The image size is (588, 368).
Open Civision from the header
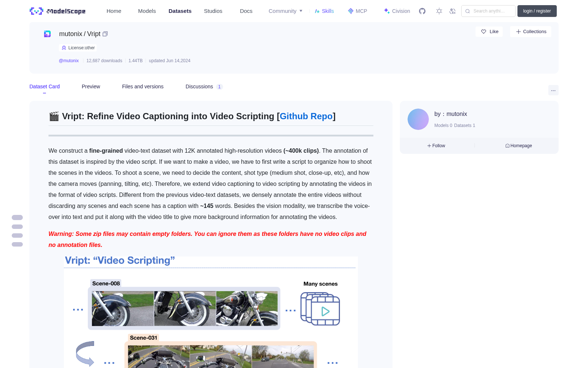tap(397, 11)
